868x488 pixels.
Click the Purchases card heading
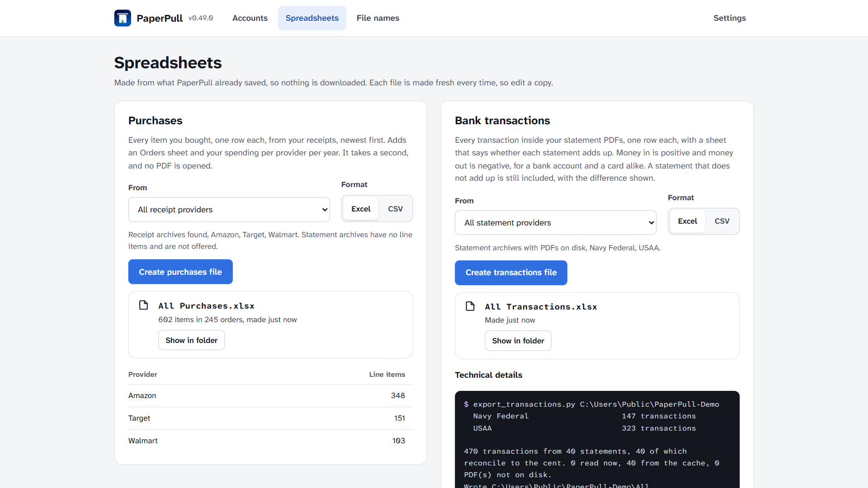coord(155,121)
